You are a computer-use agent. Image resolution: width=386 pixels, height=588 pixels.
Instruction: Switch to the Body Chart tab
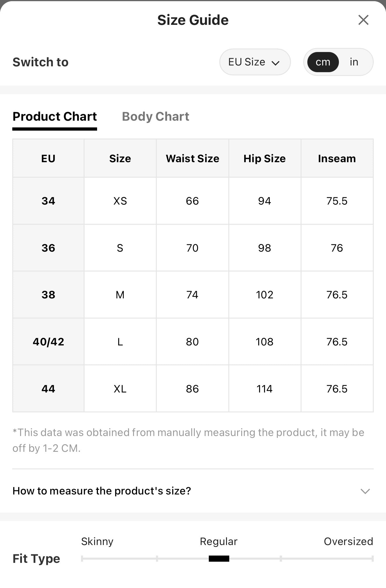[x=156, y=116]
